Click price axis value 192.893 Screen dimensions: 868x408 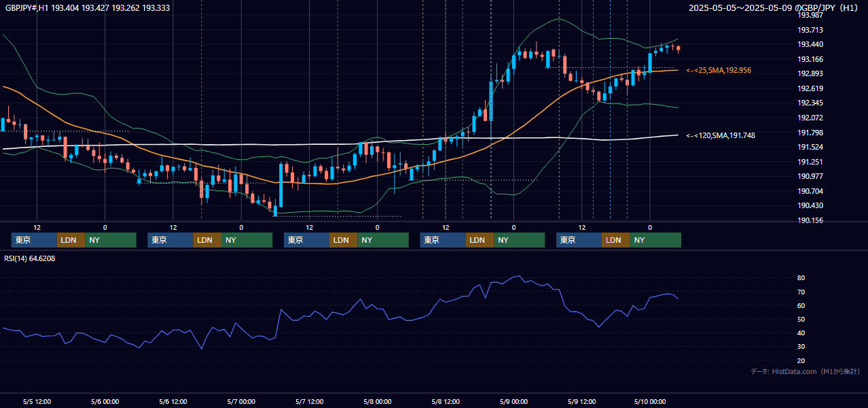(x=810, y=74)
